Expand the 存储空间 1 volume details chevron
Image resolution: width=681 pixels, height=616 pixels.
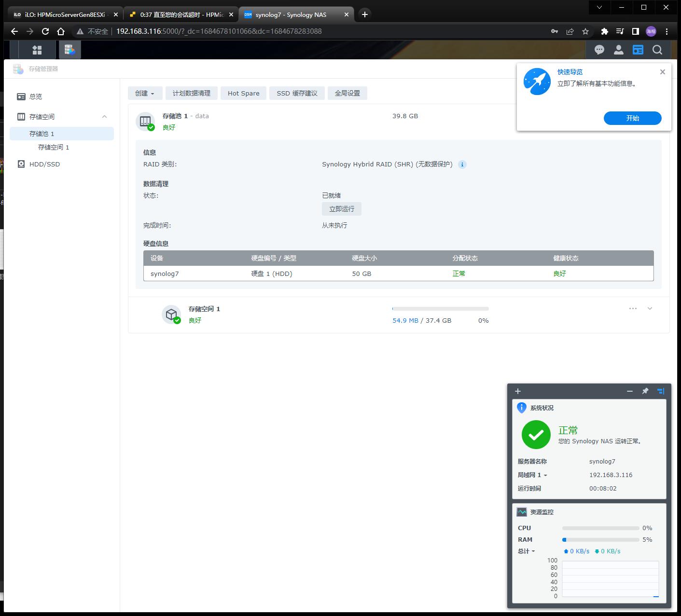(x=650, y=309)
